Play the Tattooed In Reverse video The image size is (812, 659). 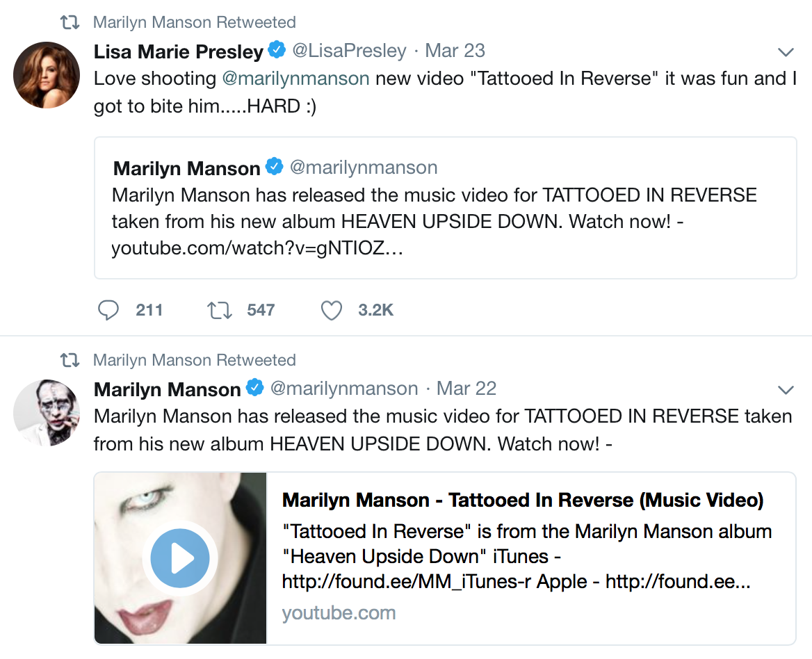coord(180,558)
